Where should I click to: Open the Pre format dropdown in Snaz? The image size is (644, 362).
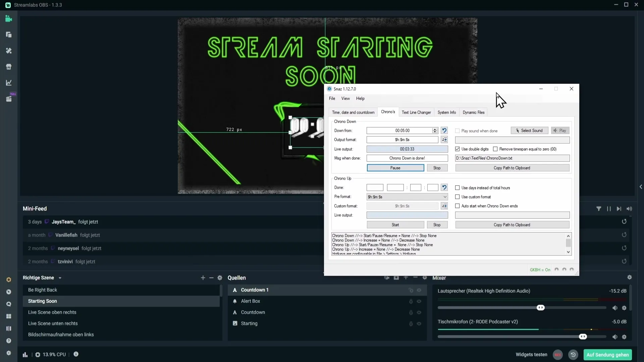tap(407, 197)
